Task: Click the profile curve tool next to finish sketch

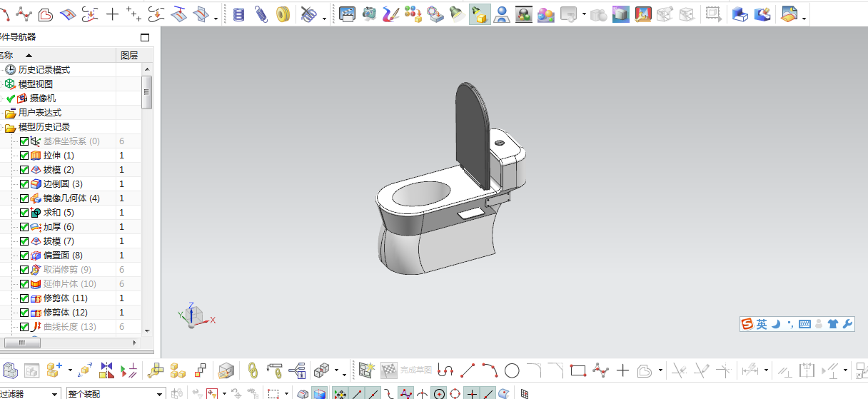Action: pyautogui.click(x=445, y=370)
